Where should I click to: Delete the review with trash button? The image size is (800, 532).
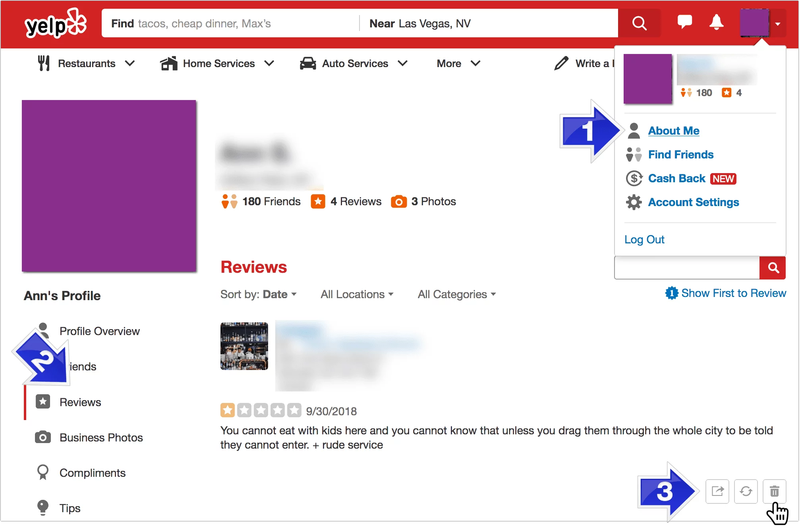[775, 492]
